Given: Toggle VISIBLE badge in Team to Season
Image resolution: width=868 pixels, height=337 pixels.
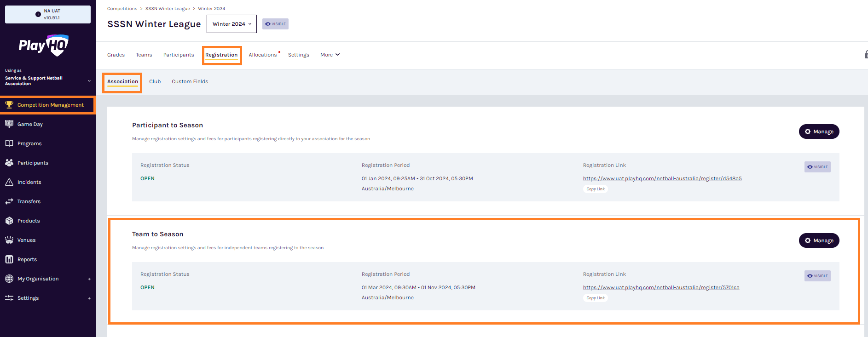Looking at the screenshot, I should (817, 276).
